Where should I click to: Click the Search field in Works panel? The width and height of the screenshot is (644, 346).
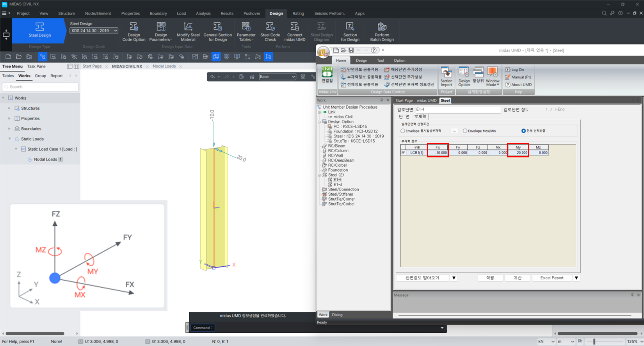click(40, 87)
